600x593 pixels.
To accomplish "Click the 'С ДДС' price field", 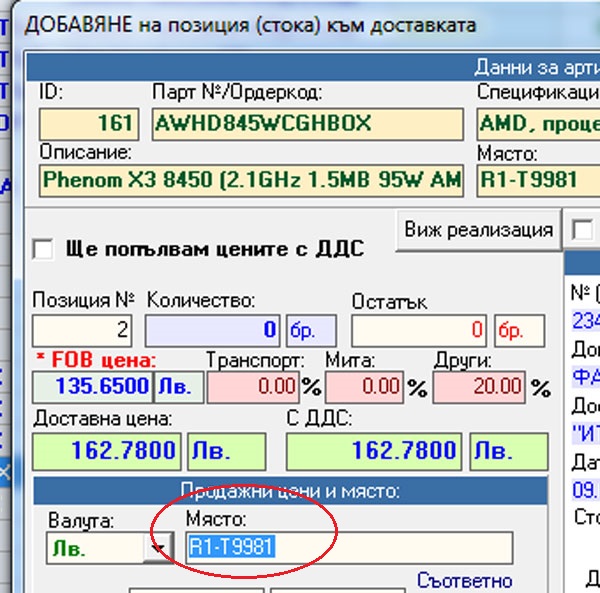I will click(376, 450).
